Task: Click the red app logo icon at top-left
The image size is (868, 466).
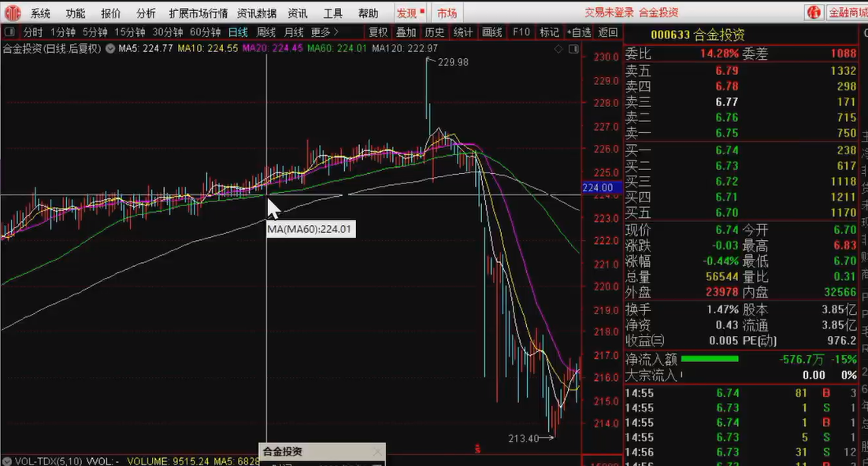Action: [x=11, y=13]
